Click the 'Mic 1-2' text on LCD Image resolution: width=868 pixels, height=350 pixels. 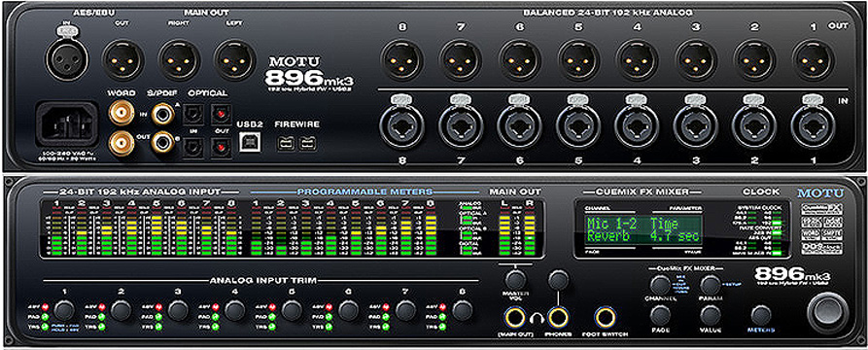tap(612, 224)
